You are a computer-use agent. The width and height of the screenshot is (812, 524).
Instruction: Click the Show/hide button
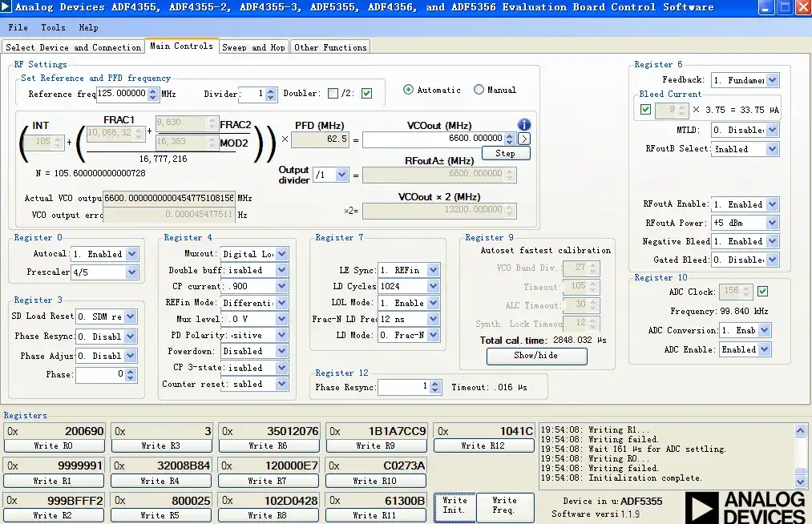pos(536,356)
